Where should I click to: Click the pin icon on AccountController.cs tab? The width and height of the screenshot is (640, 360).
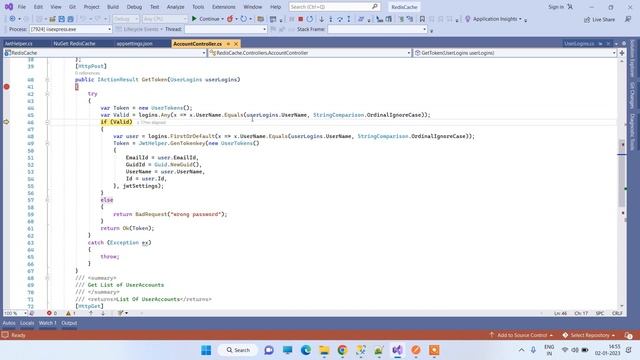[229, 44]
